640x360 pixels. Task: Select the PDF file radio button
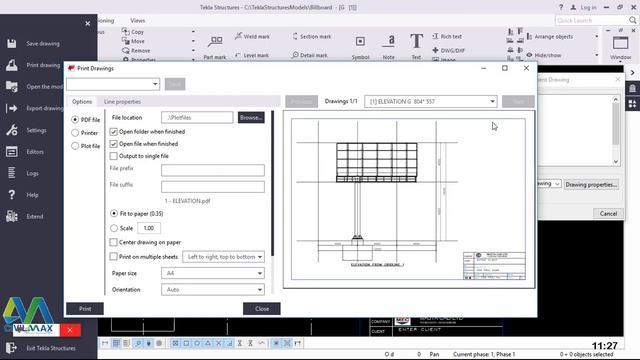(x=75, y=120)
